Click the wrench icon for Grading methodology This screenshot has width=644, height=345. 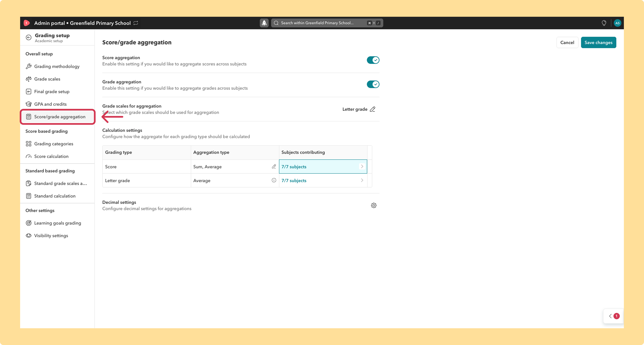29,66
